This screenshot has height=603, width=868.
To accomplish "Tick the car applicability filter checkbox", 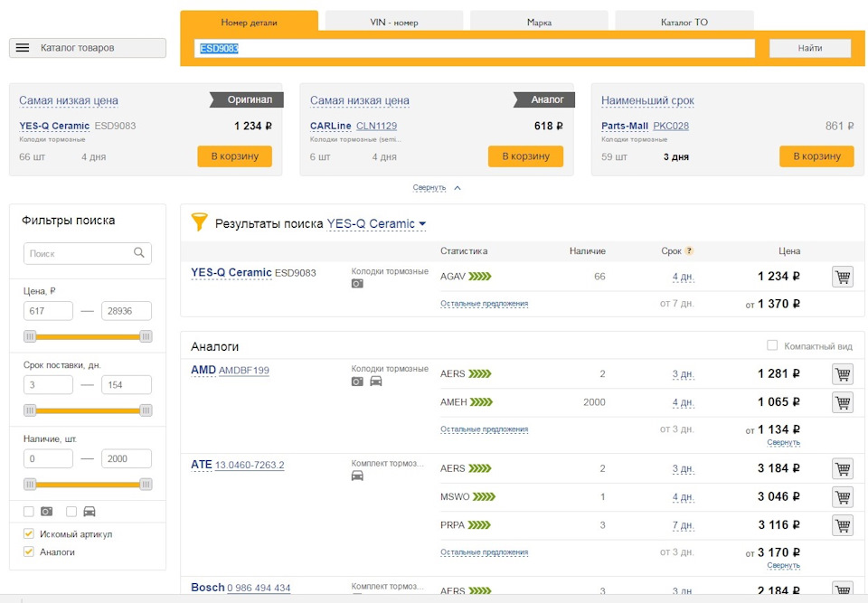I will 71,512.
